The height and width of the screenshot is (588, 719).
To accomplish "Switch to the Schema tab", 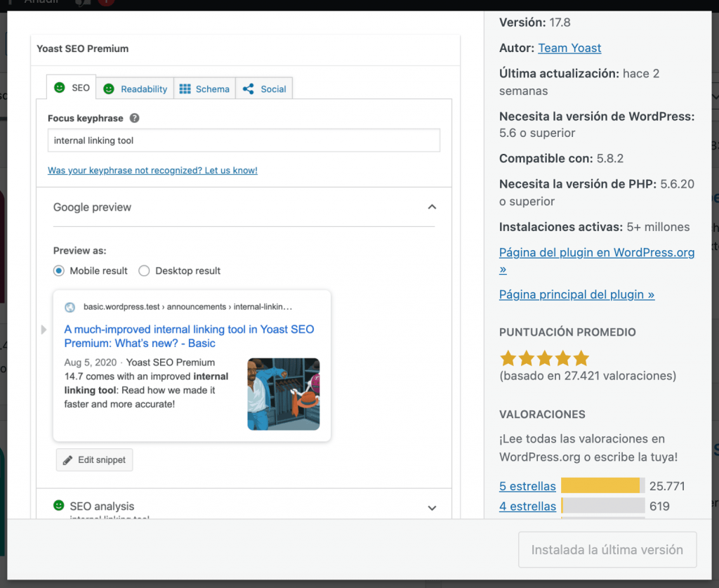I will [x=204, y=89].
